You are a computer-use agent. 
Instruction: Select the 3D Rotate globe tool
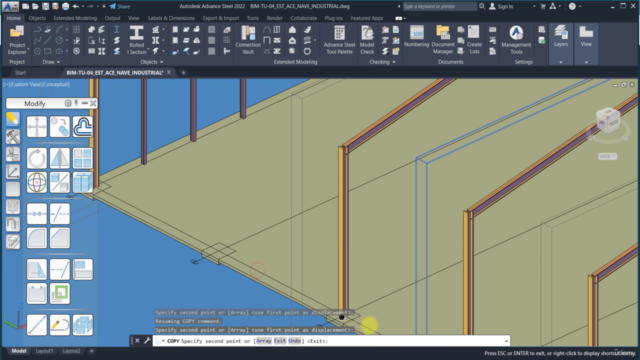point(37,182)
